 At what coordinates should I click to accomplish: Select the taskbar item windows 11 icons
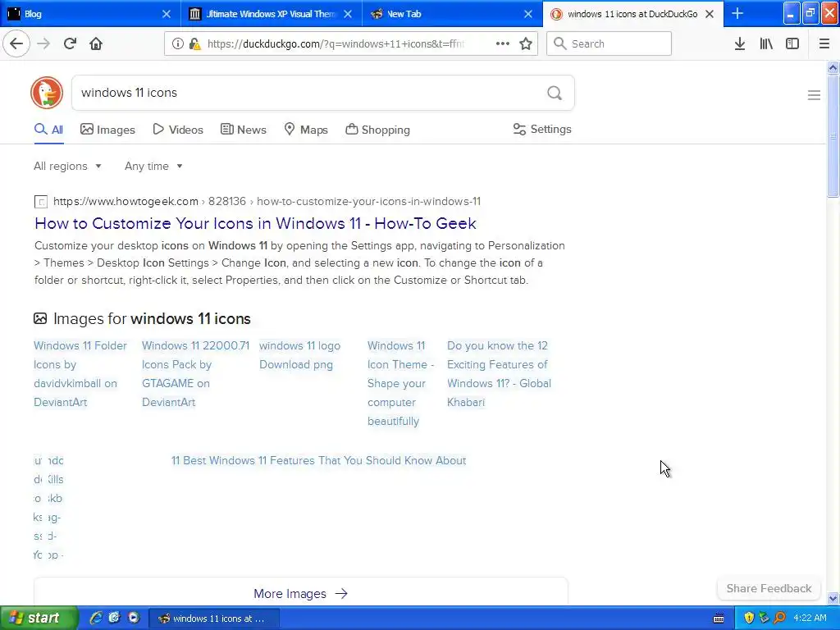pos(214,619)
